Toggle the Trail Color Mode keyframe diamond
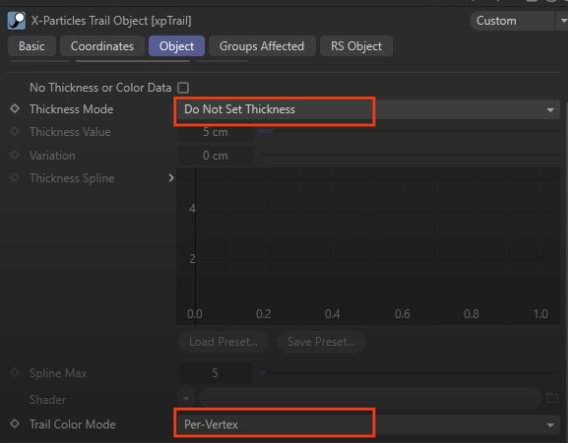 click(x=15, y=423)
